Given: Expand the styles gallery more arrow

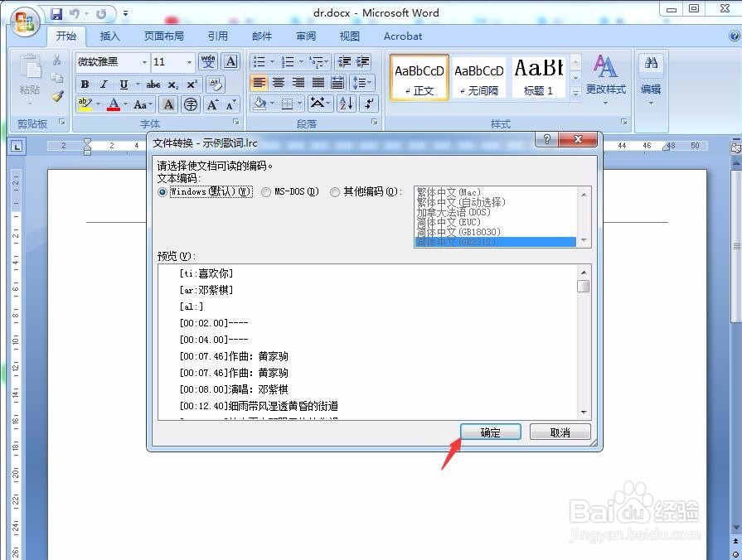Looking at the screenshot, I should [x=575, y=94].
